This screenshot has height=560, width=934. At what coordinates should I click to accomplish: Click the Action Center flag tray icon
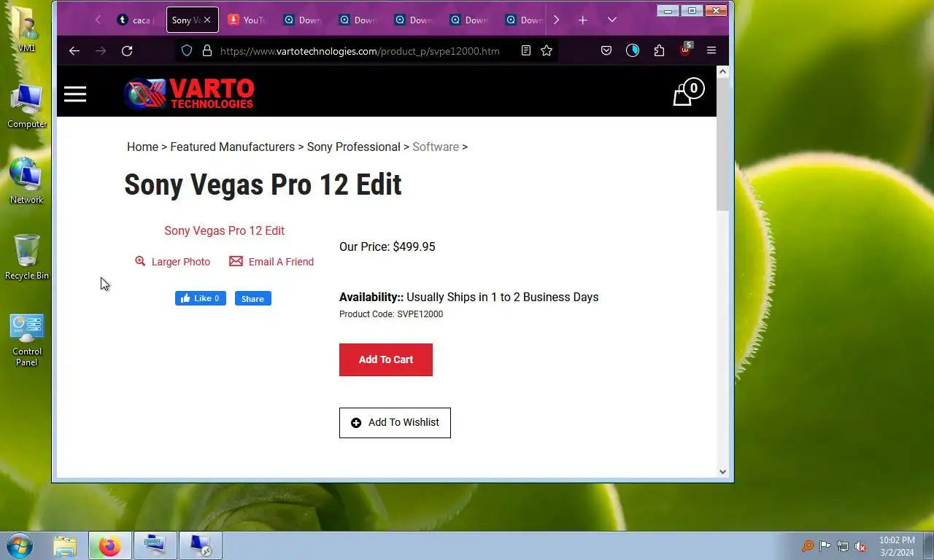click(825, 546)
